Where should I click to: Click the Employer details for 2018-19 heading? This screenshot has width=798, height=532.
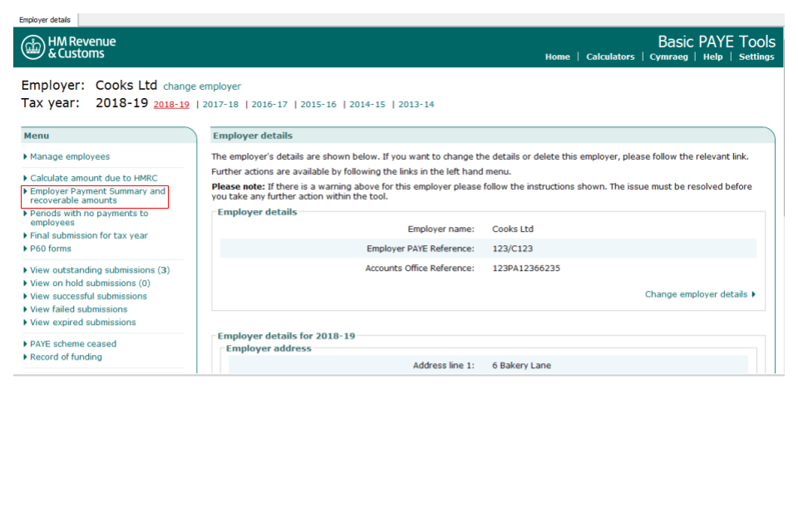pyautogui.click(x=286, y=336)
